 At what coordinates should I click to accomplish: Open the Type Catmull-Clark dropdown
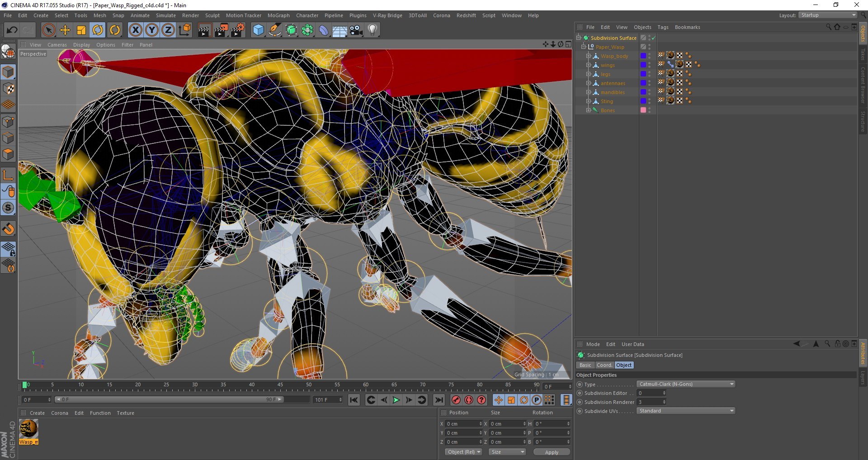coord(686,384)
